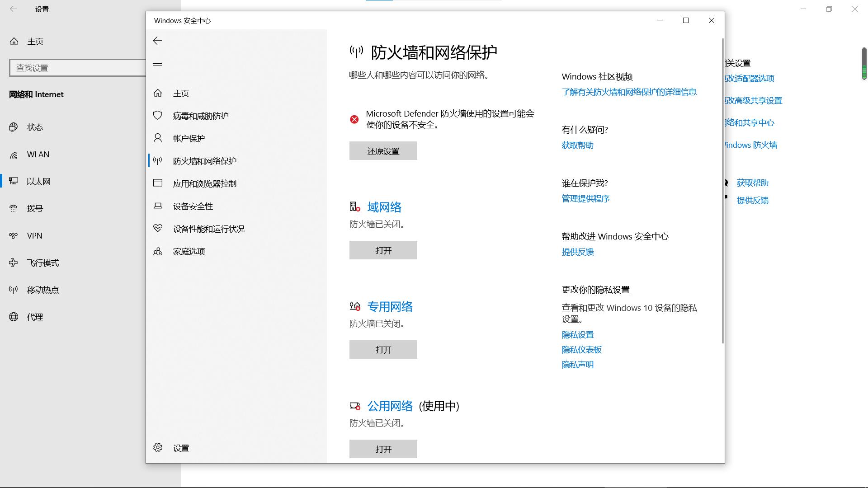Collapse the navigation with the hamburger menu
This screenshot has width=868, height=488.
click(157, 66)
